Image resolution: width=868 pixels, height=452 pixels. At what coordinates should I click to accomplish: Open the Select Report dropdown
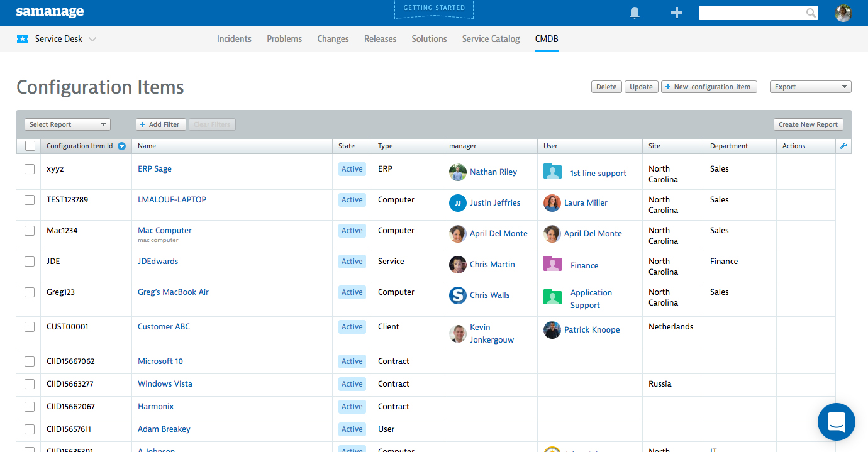[x=67, y=124]
